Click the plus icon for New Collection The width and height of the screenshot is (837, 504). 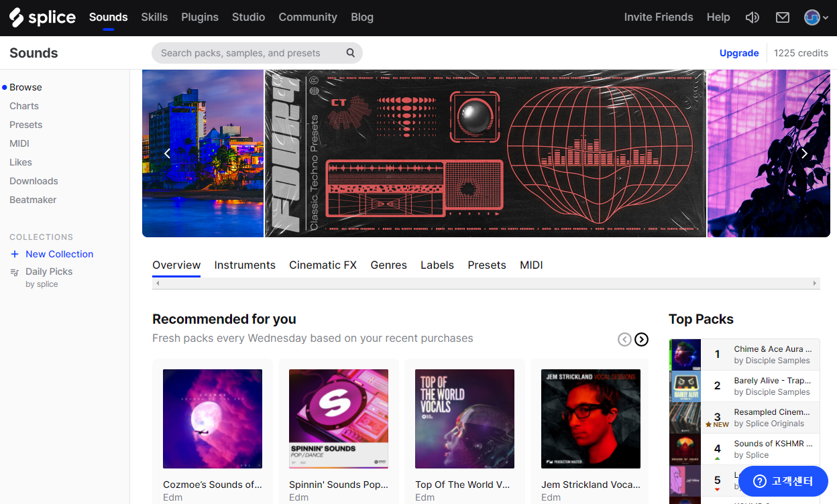(x=15, y=254)
